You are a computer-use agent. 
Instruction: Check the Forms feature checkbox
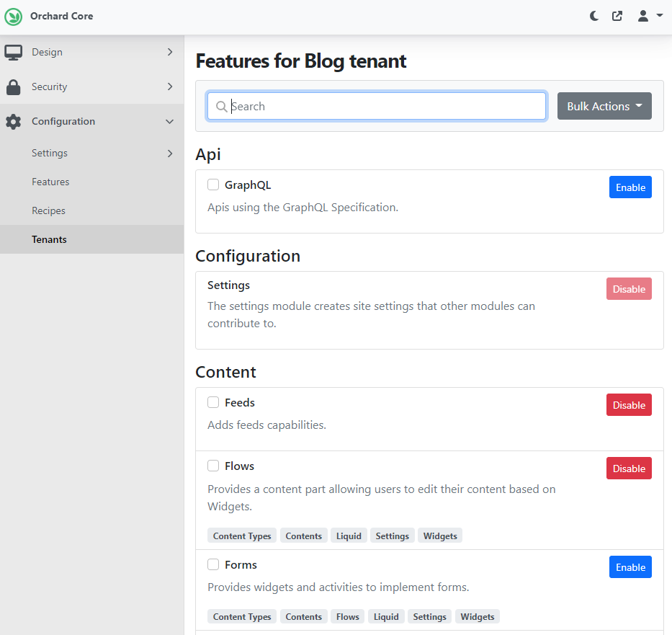pyautogui.click(x=213, y=564)
